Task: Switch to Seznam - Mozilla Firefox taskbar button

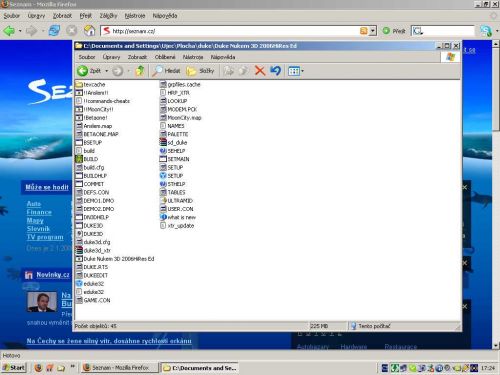Action: [120, 368]
